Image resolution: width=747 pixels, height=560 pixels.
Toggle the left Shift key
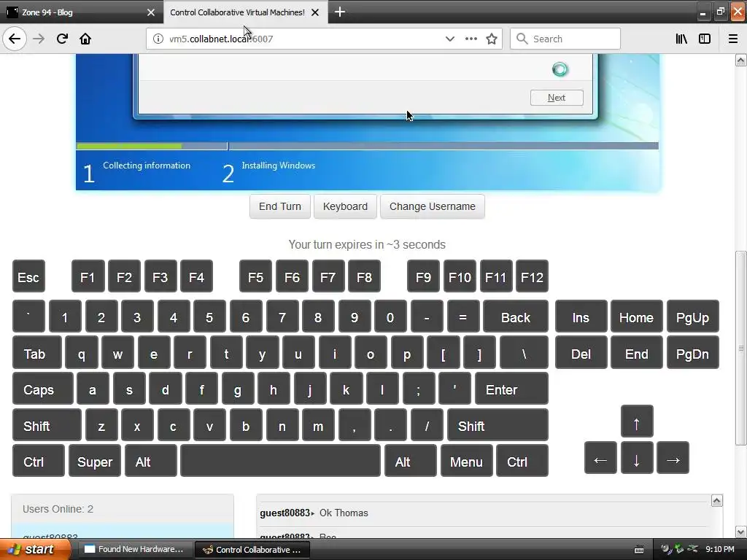click(47, 425)
